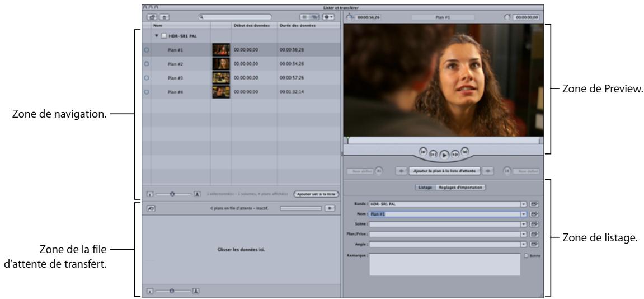Click the eject volume icon
644x299 pixels.
(164, 17)
